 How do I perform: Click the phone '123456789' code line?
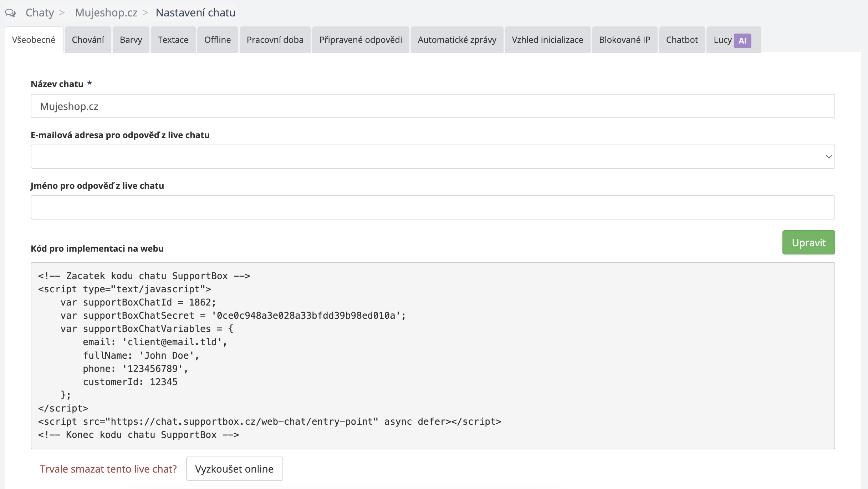(x=136, y=369)
